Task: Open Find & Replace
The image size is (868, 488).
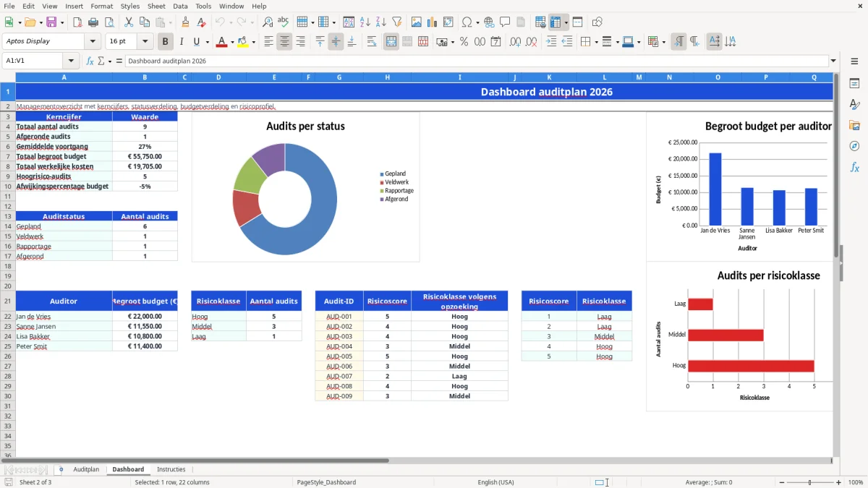Action: [x=268, y=22]
